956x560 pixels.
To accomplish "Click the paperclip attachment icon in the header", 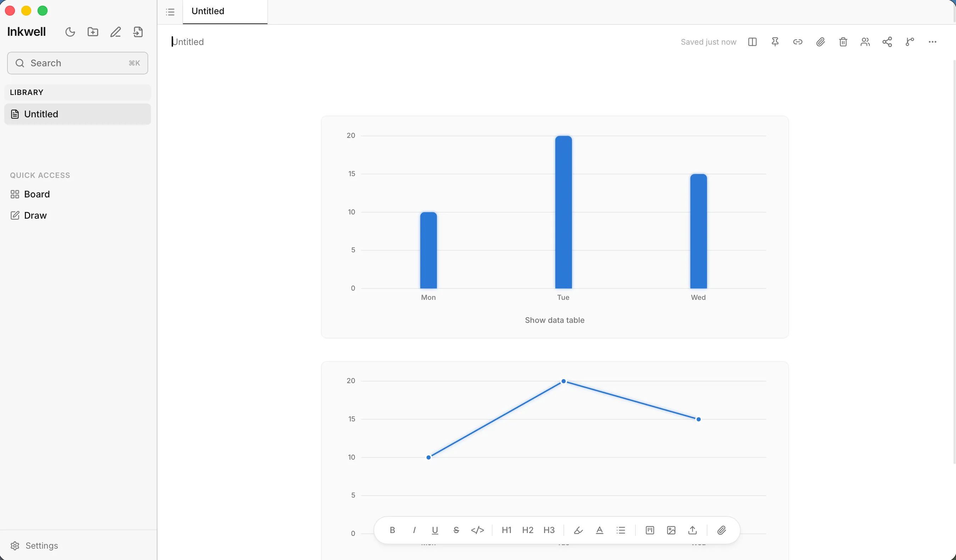I will point(821,42).
